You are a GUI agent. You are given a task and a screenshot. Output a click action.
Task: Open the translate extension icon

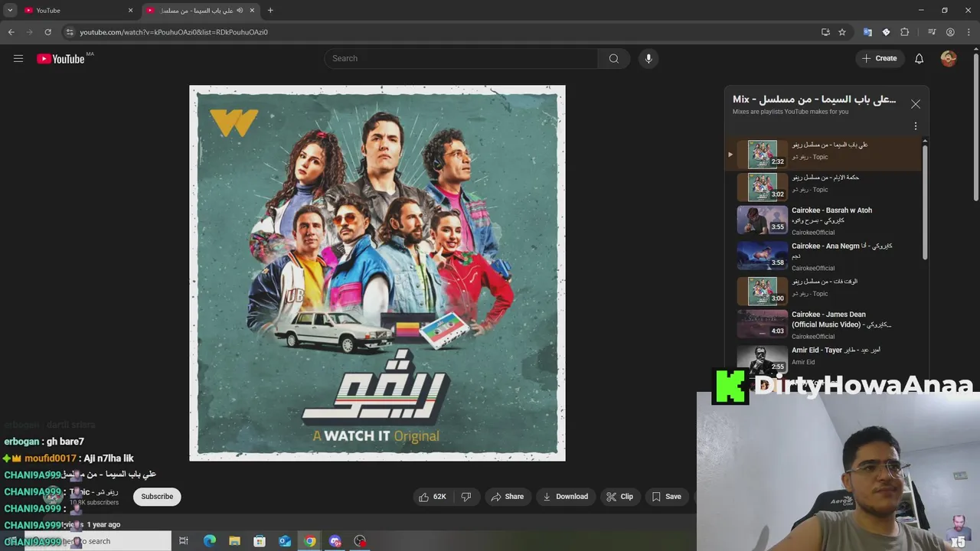click(867, 32)
